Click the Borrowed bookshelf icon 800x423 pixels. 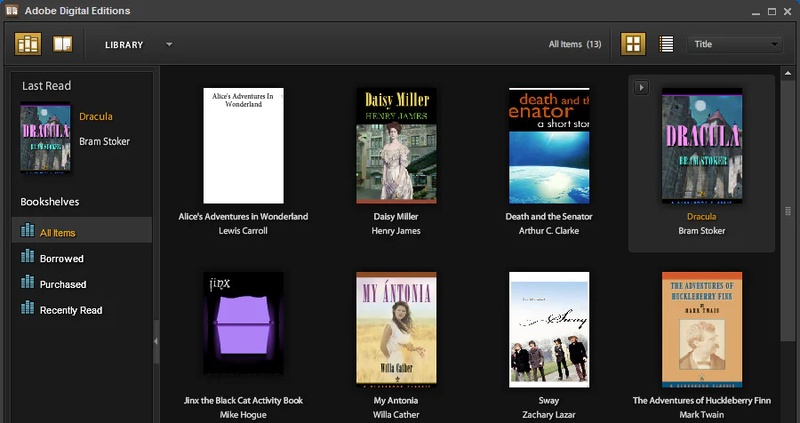pyautogui.click(x=28, y=256)
